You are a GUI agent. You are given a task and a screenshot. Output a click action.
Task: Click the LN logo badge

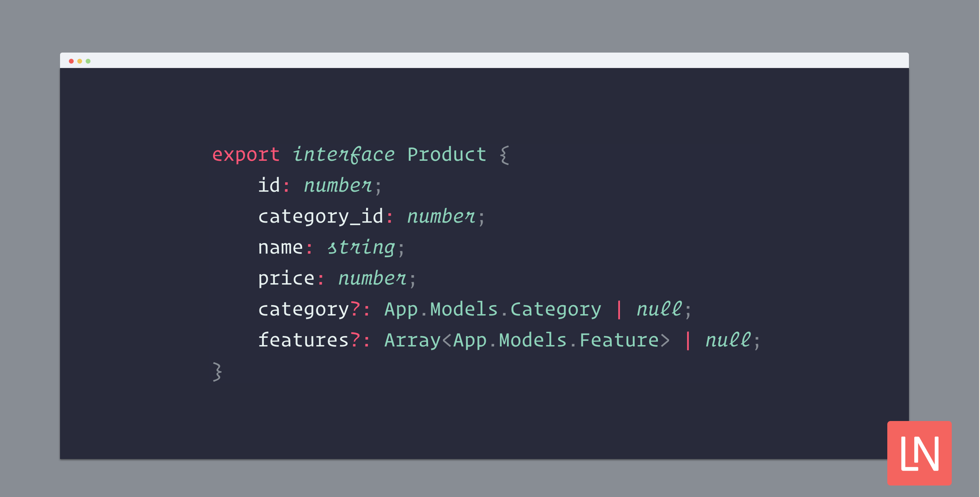click(919, 453)
